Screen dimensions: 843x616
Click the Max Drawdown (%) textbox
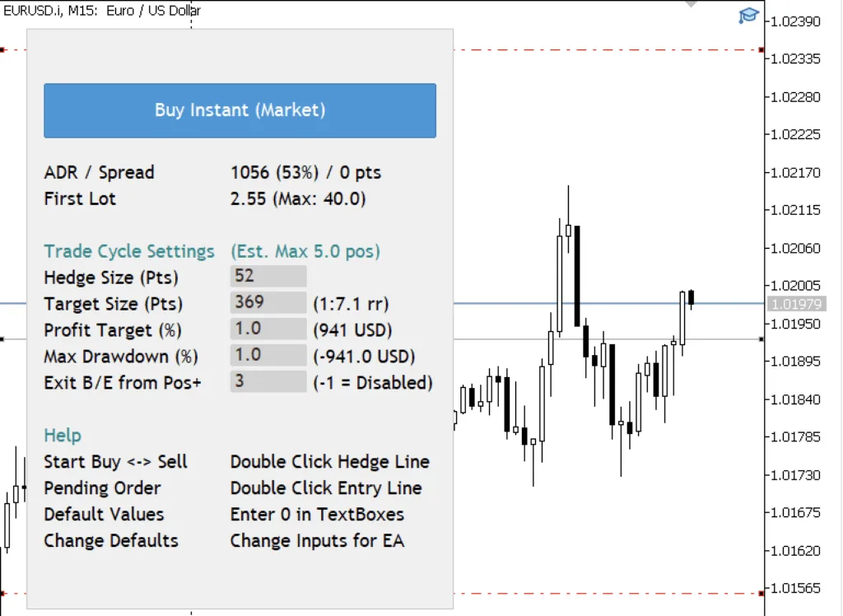click(268, 356)
